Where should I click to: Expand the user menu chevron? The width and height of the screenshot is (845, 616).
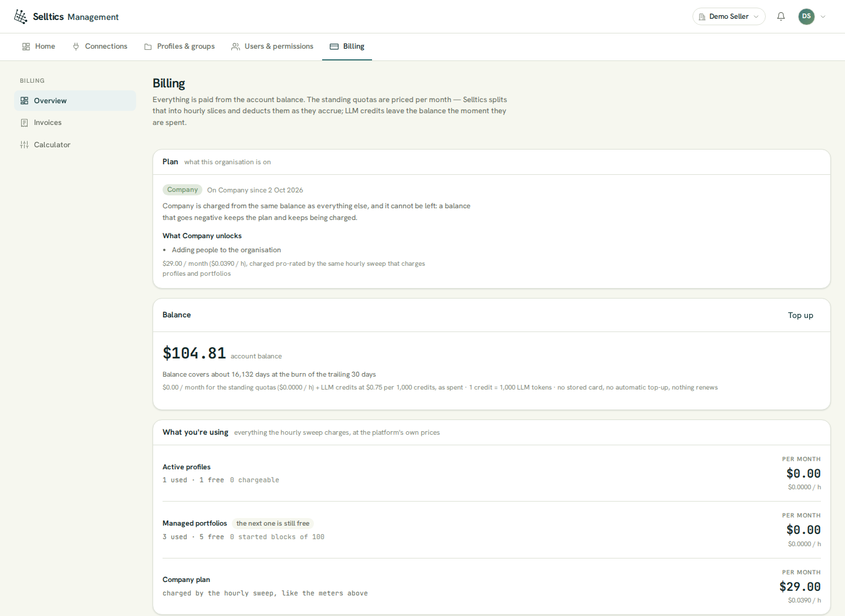tap(823, 16)
